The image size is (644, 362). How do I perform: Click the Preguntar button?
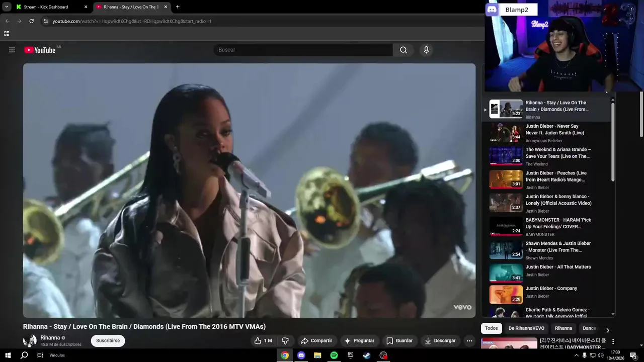(359, 340)
